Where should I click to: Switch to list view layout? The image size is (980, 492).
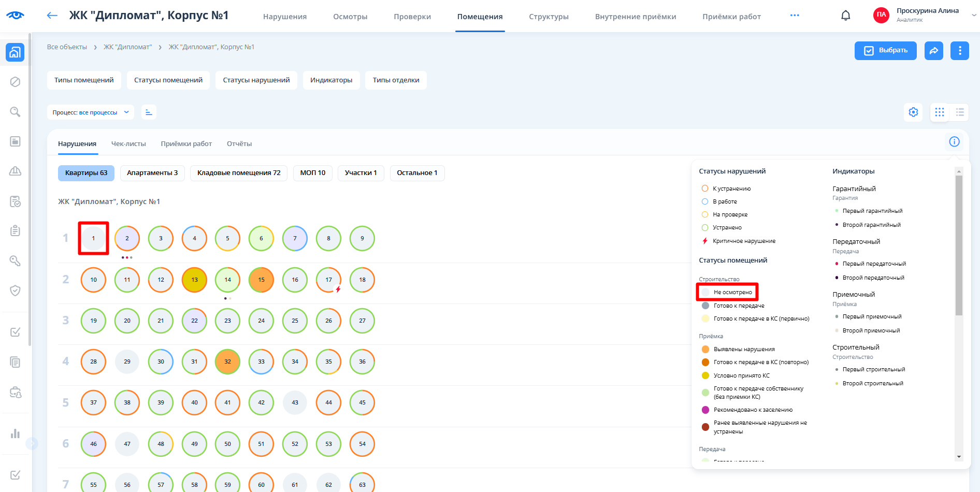[x=960, y=112]
